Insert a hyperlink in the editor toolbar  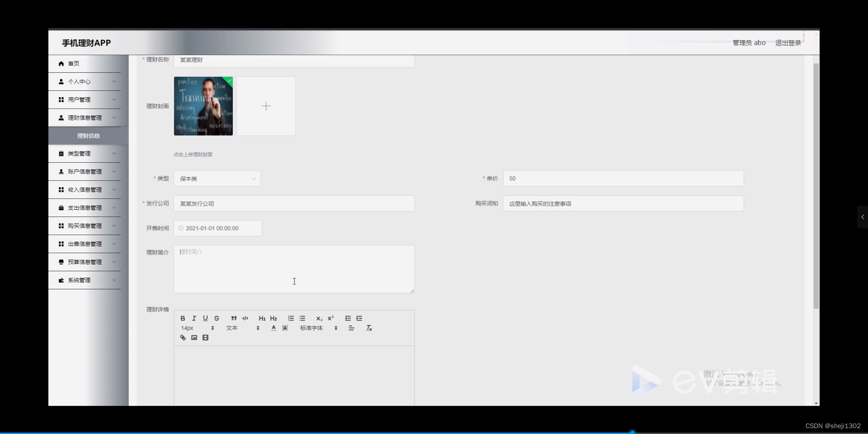(x=183, y=337)
